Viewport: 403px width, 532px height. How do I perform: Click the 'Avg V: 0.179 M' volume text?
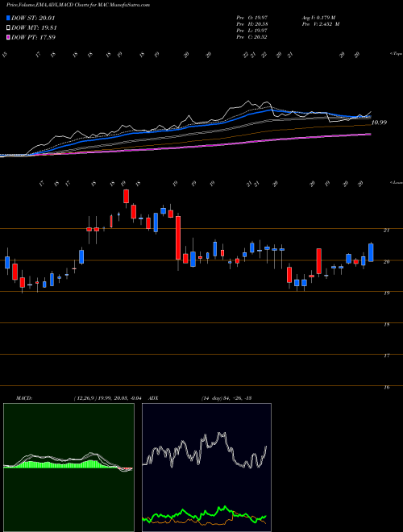point(318,18)
